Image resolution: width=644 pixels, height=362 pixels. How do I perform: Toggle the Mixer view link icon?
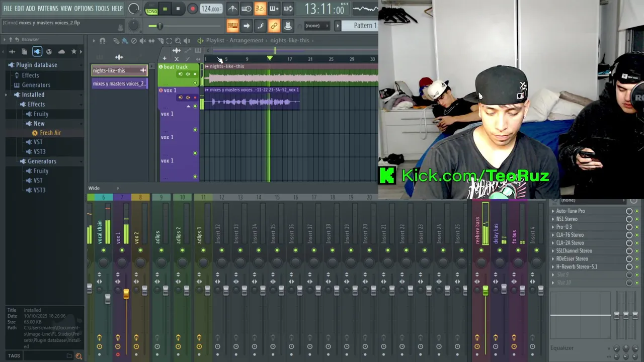tap(274, 26)
